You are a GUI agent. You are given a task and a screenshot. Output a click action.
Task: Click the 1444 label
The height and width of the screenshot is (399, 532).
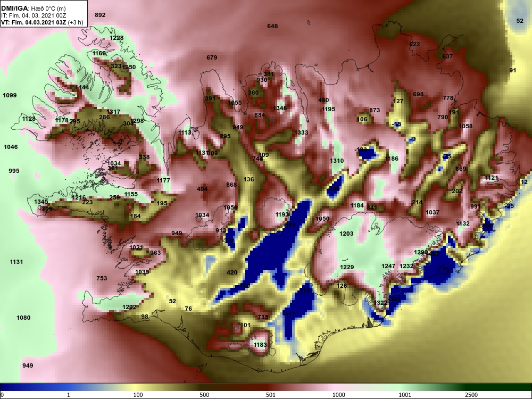coord(82,88)
